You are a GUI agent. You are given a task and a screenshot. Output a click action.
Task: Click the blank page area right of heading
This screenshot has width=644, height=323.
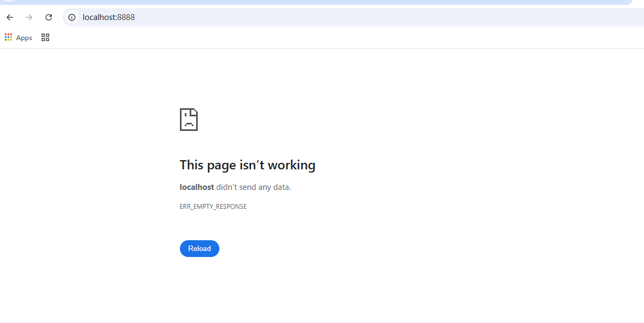(459, 165)
